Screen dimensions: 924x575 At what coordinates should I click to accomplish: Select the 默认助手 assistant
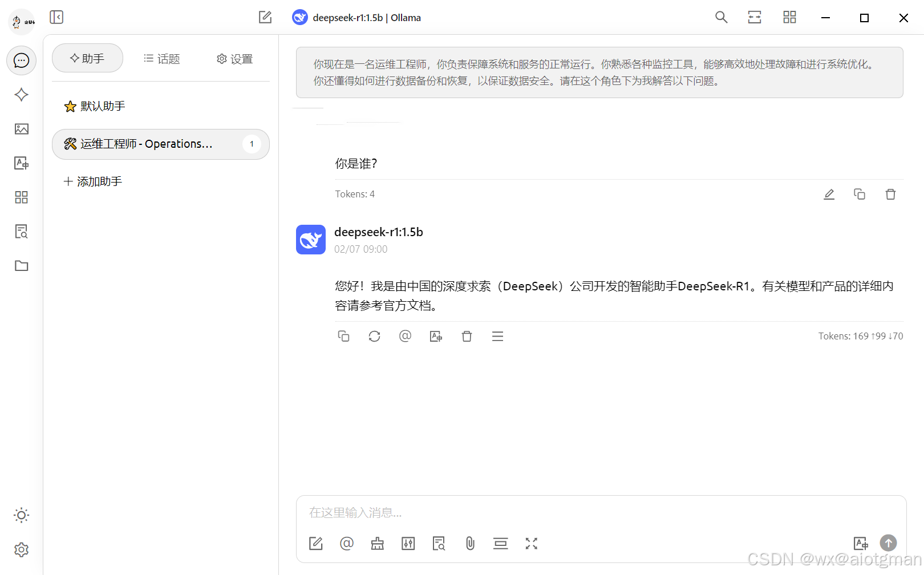coord(161,107)
